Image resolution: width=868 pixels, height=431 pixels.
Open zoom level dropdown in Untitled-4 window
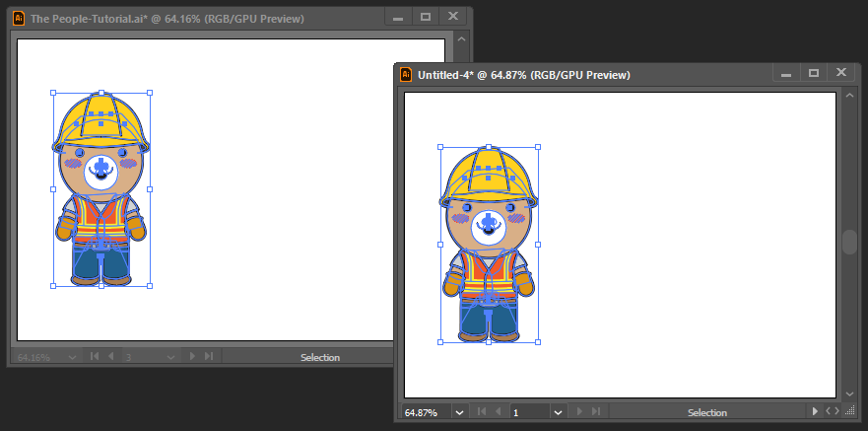(458, 411)
